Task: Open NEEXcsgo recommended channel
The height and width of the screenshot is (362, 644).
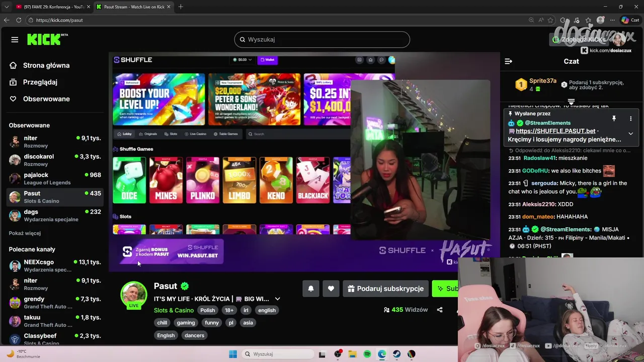Action: coord(54,265)
